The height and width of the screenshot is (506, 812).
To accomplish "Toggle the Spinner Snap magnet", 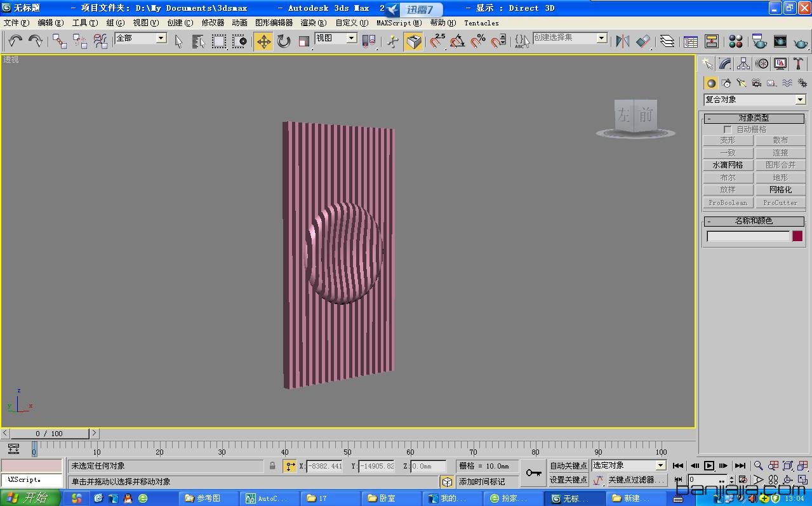I will coord(498,41).
